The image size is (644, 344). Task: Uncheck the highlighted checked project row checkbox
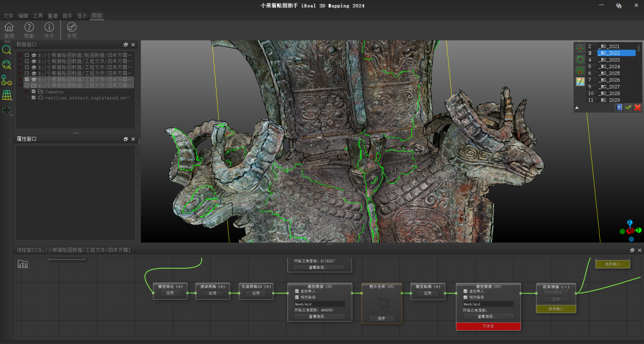click(x=27, y=79)
